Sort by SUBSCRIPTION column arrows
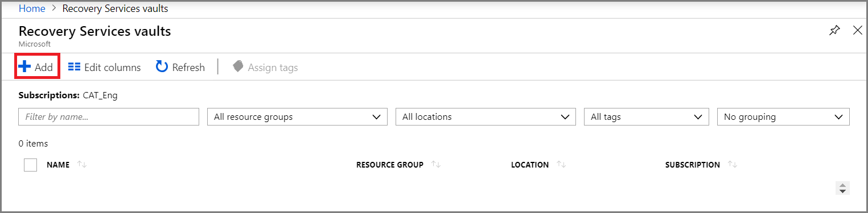Viewport: 868px width, 213px height. (733, 165)
